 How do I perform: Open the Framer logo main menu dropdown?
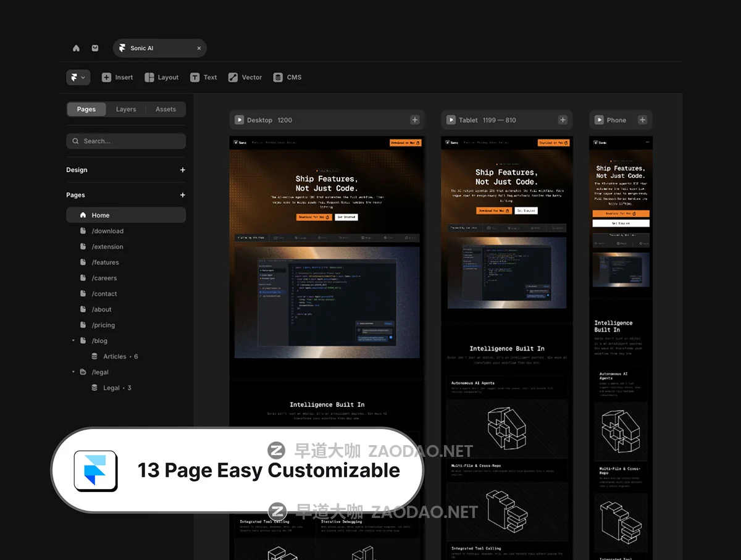pos(78,77)
